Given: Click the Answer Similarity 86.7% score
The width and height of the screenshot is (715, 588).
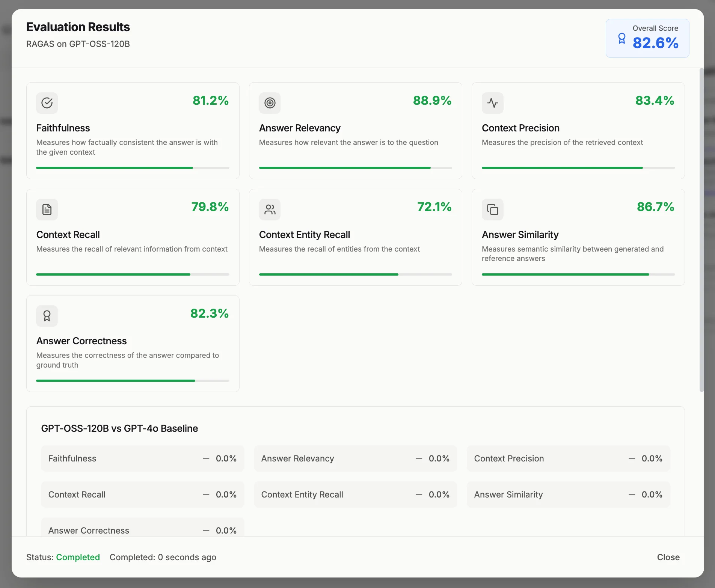Looking at the screenshot, I should (655, 207).
